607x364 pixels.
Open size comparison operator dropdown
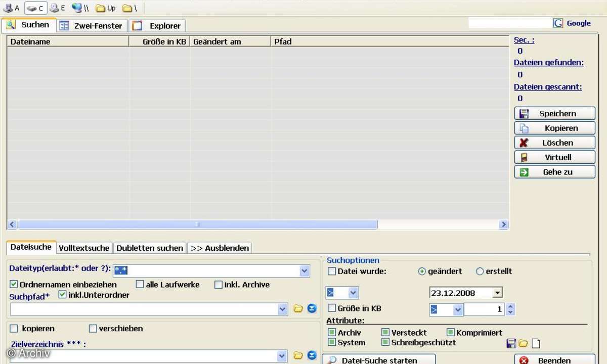point(458,309)
